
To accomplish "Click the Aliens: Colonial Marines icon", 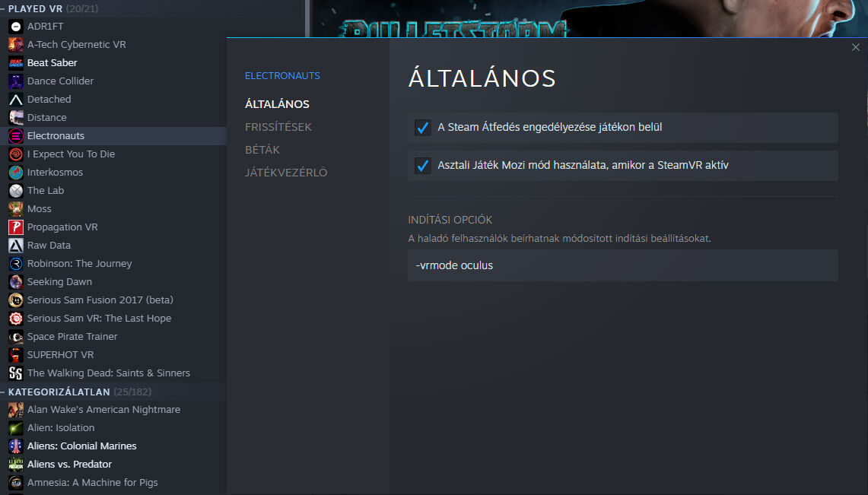I will click(15, 446).
